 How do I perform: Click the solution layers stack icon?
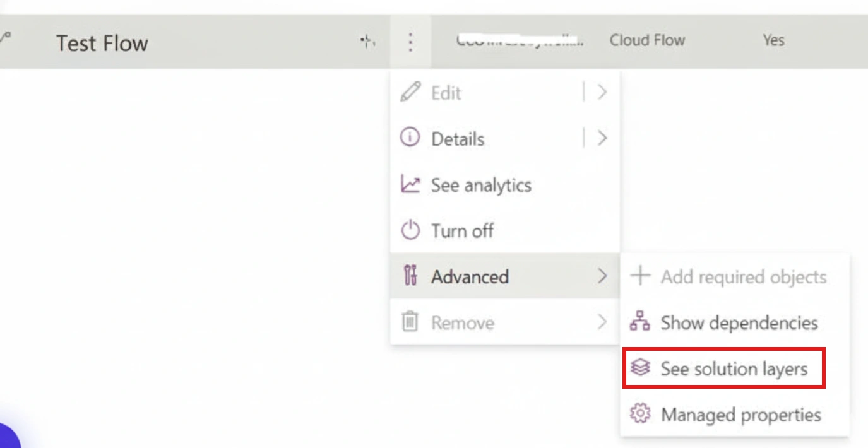tap(640, 368)
